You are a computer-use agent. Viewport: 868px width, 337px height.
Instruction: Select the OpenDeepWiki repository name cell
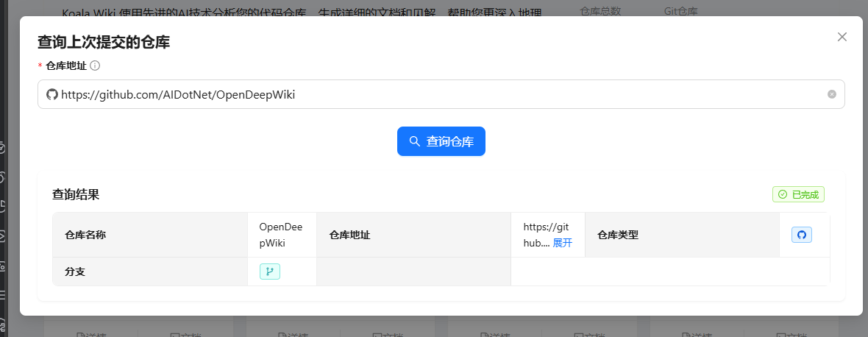tap(282, 235)
